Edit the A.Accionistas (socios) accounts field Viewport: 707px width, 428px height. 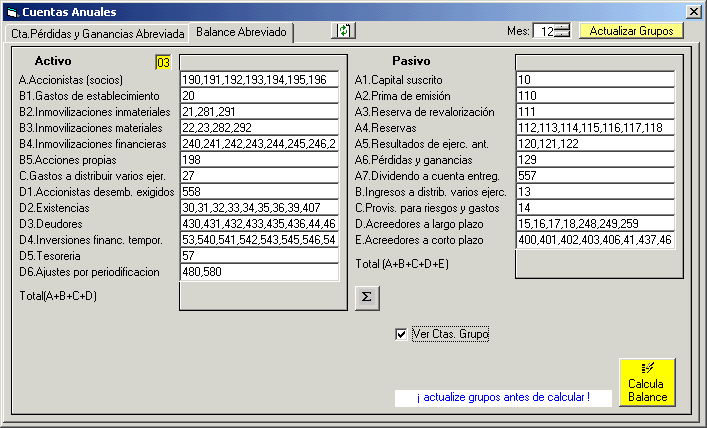(260, 80)
